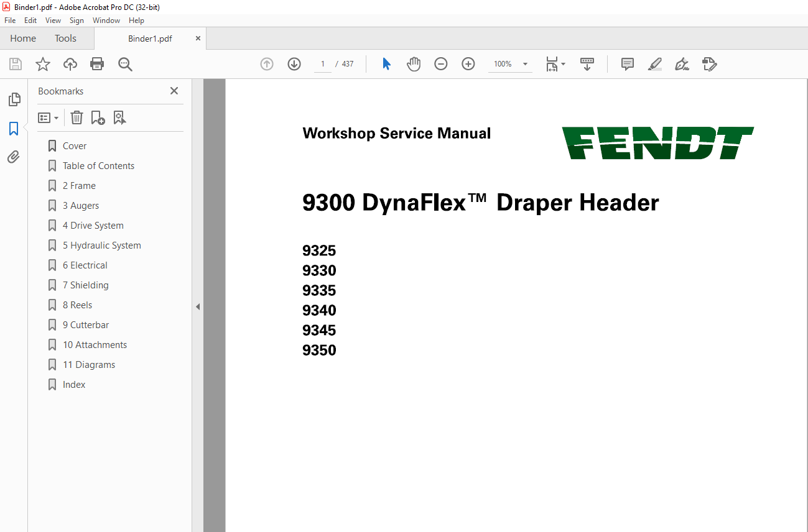Go to the 6 Electrical bookmark

[x=85, y=265]
